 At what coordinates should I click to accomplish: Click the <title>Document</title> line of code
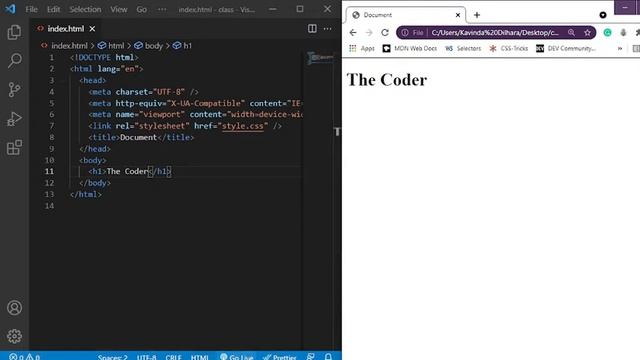tap(141, 137)
